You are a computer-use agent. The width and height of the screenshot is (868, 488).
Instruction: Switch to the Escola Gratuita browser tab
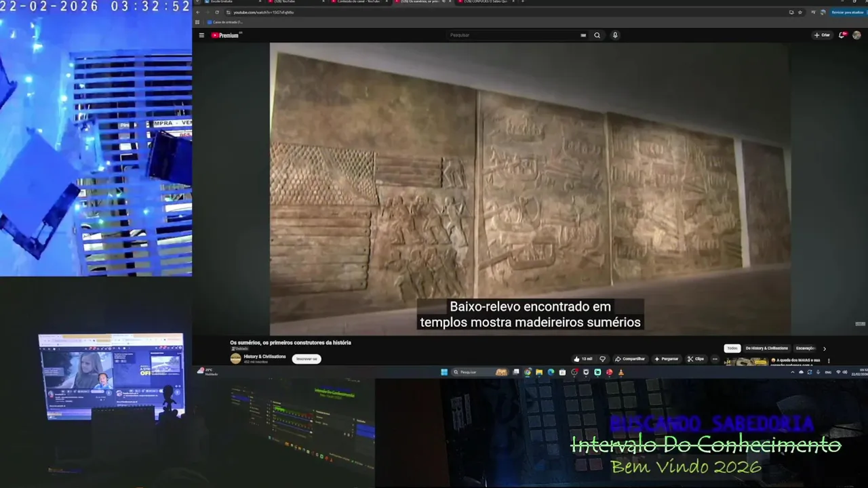[x=229, y=1]
